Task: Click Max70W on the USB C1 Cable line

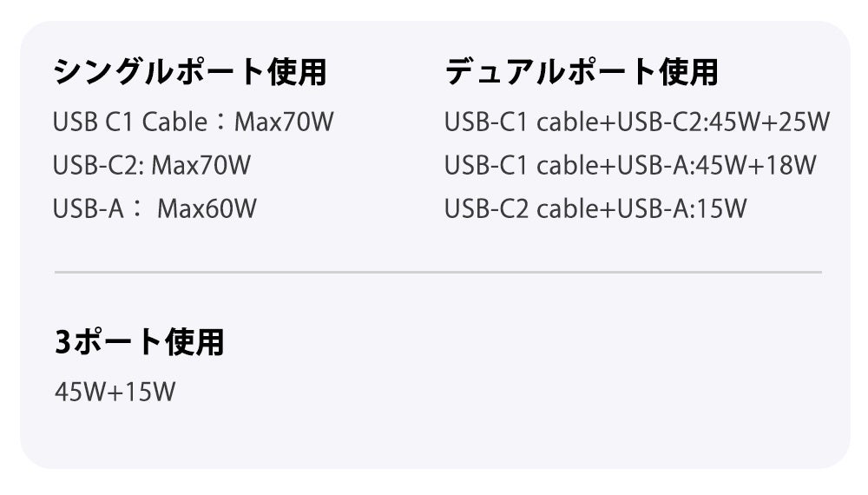Action: click(x=284, y=122)
